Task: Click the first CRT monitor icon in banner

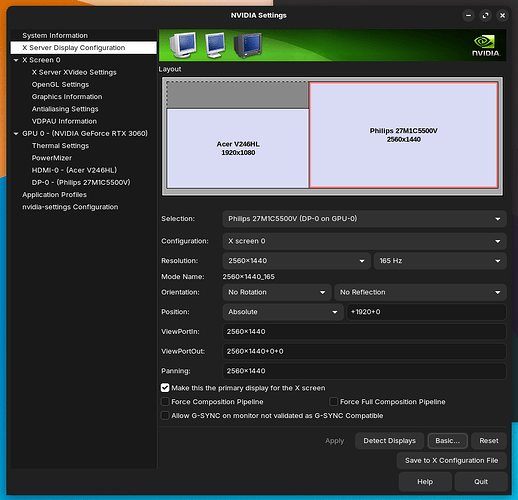Action: tap(183, 45)
